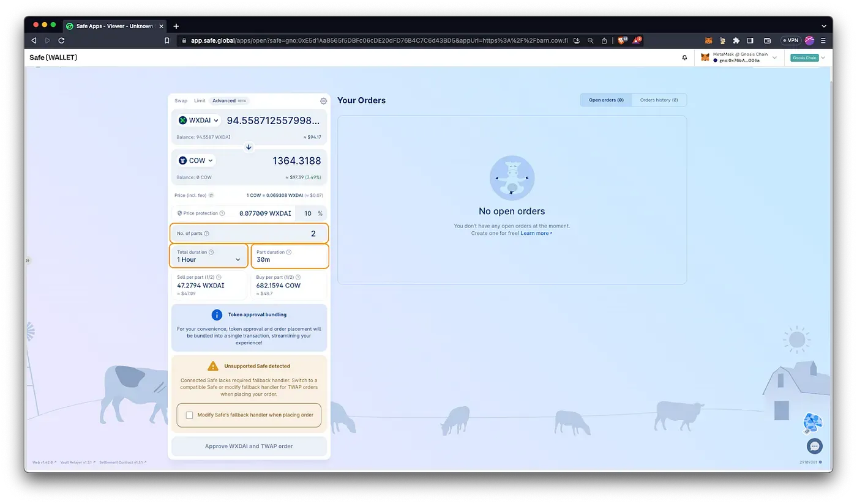Open the Gnosis Chain network selector
The image size is (857, 504).
pos(807,57)
